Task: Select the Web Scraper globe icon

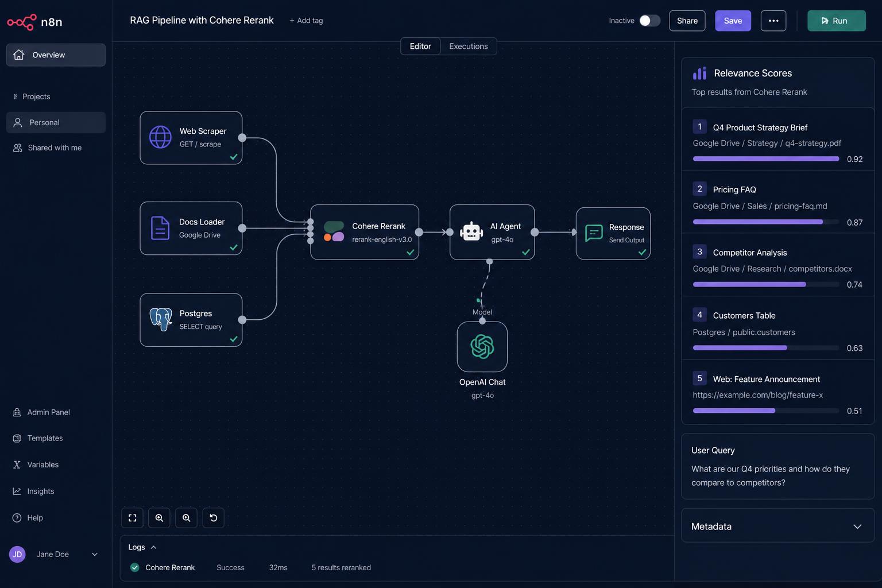Action: pos(160,137)
